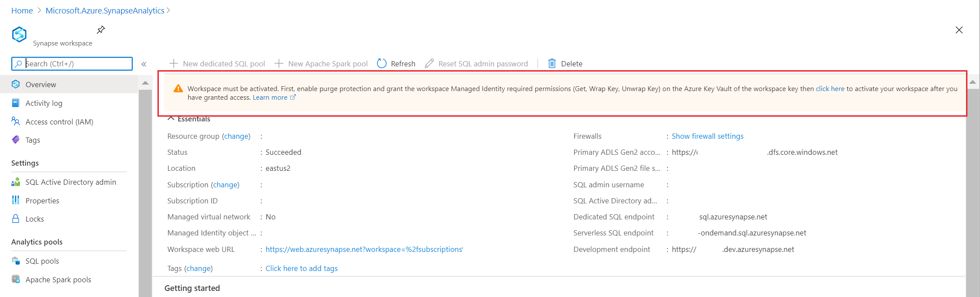The width and height of the screenshot is (980, 297).
Task: Click the 'click here' activation link
Action: pos(830,89)
